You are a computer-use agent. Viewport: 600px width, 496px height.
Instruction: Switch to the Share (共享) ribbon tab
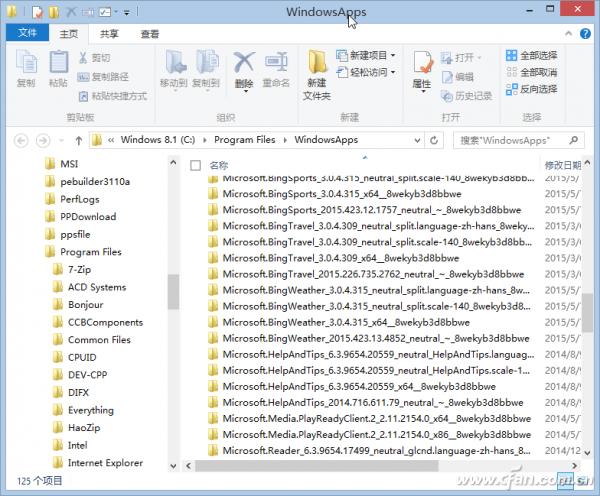109,34
